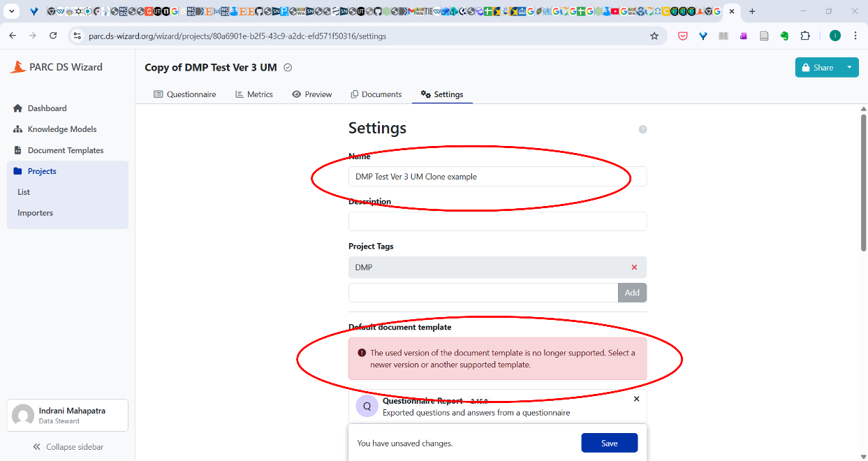Save the unsaved changes

point(609,443)
